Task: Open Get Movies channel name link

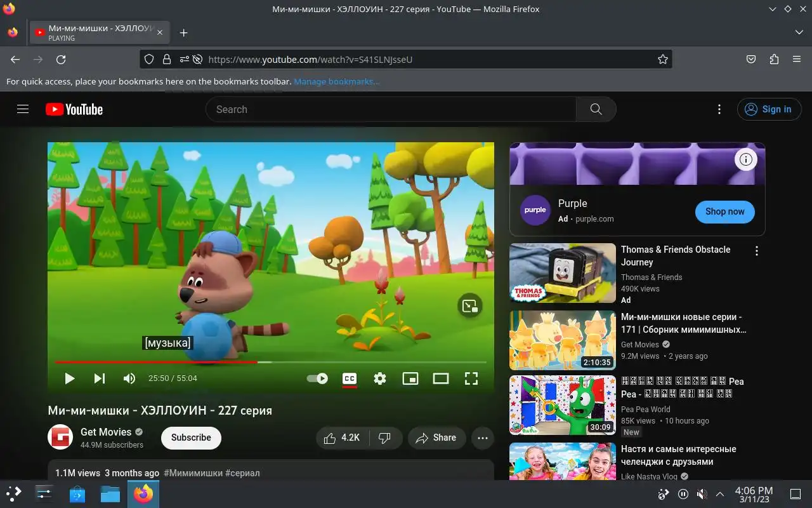Action: point(106,432)
